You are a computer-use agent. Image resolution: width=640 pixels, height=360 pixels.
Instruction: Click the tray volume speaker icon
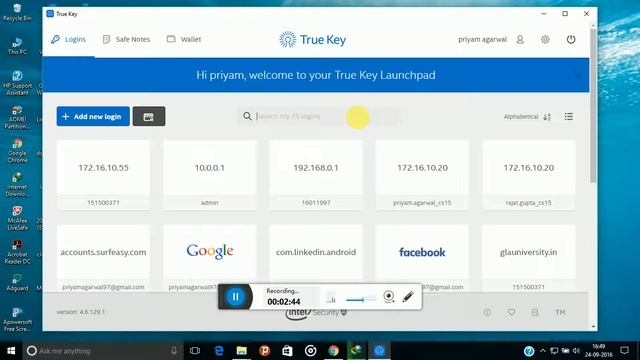pos(576,351)
